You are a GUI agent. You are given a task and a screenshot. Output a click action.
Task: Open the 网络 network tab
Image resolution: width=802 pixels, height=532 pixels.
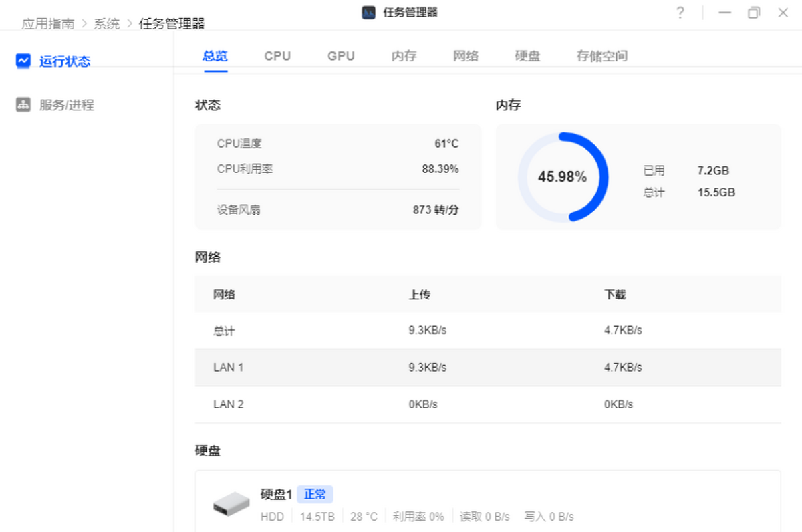(x=465, y=56)
